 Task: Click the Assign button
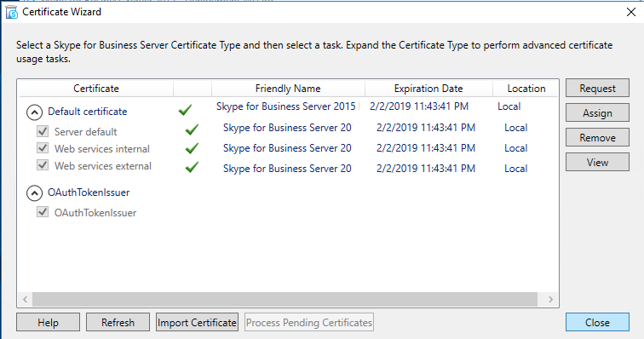click(x=597, y=112)
